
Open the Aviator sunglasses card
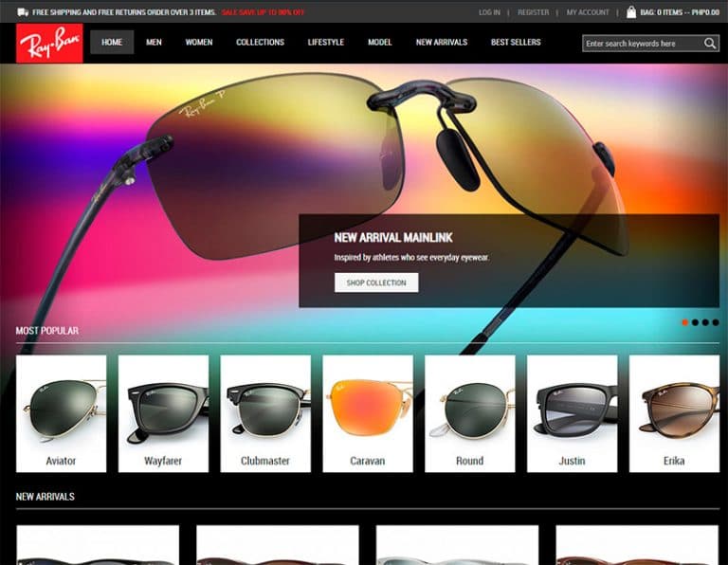pyautogui.click(x=62, y=413)
